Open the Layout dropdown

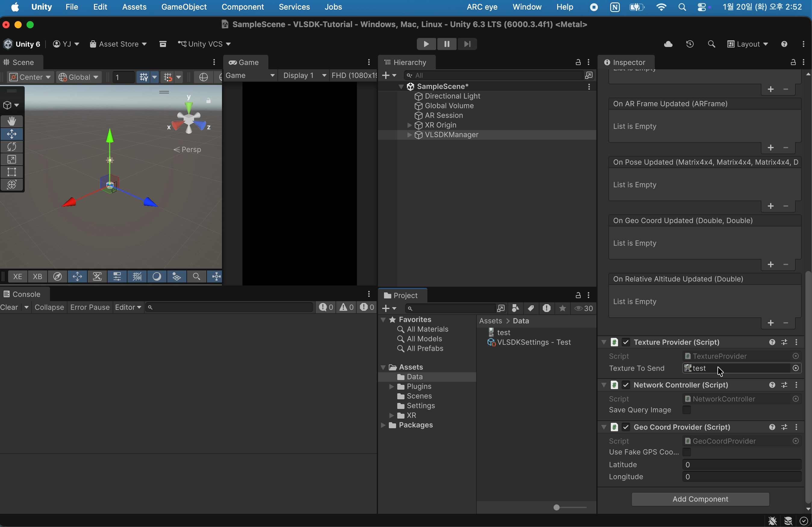coord(747,44)
